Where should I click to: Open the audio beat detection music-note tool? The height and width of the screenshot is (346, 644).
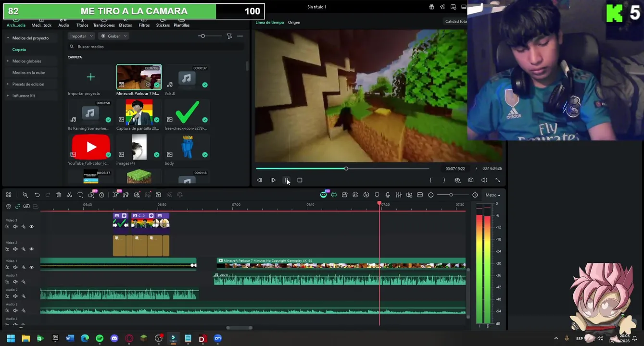126,195
